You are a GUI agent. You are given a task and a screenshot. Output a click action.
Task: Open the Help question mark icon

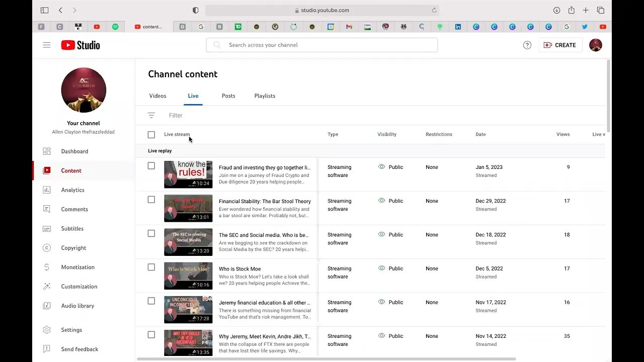click(527, 45)
